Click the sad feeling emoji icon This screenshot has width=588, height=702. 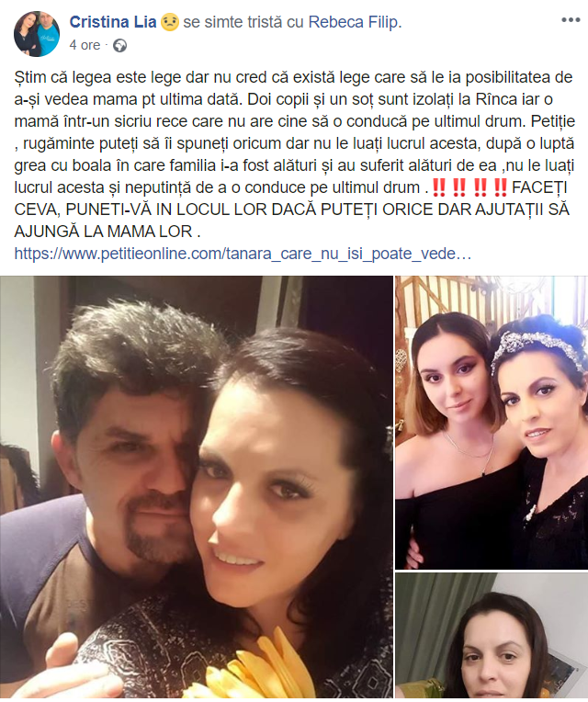point(170,22)
